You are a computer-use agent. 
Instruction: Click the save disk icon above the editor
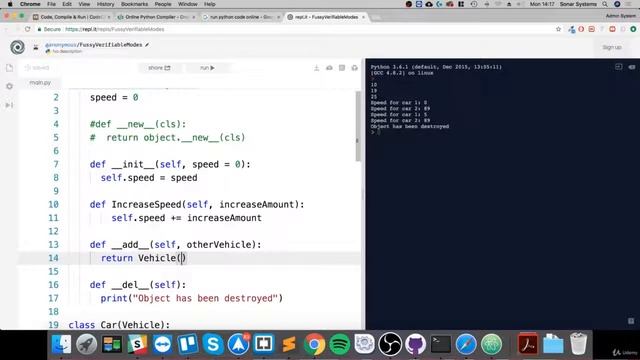coord(342,68)
